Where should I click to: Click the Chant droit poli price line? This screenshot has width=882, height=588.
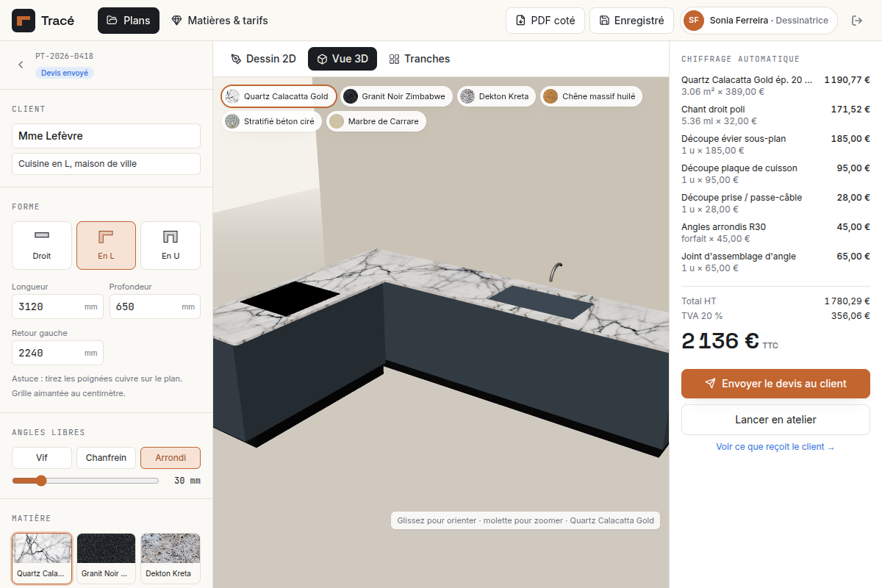click(x=775, y=115)
